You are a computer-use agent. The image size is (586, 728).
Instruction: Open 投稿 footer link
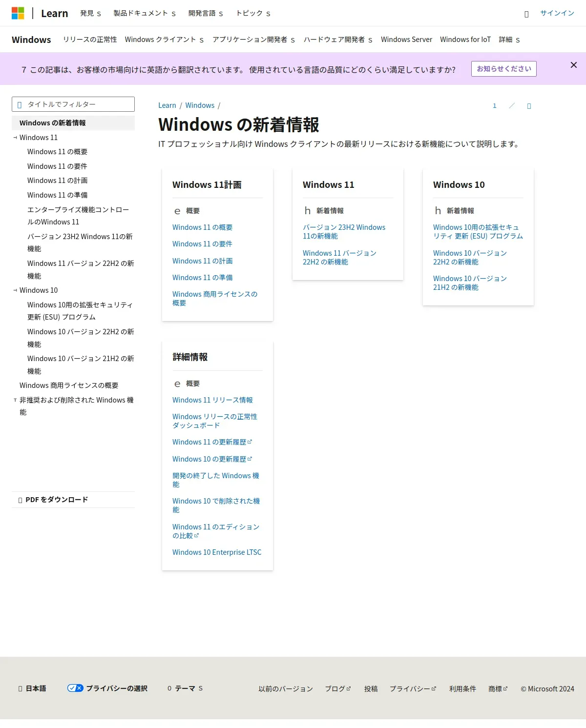(x=371, y=689)
